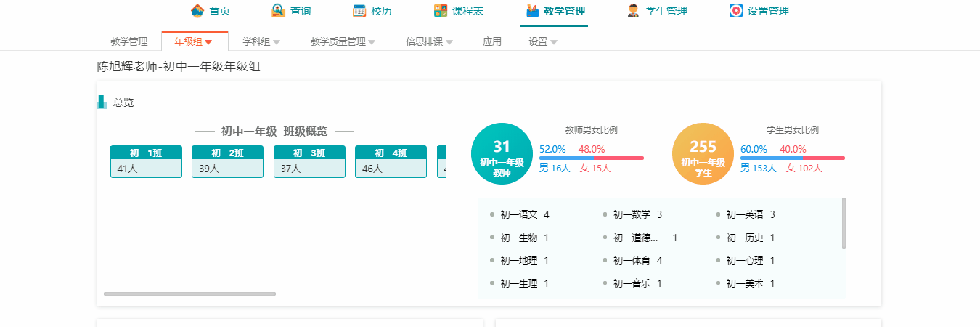Image resolution: width=980 pixels, height=327 pixels.
Task: Select 初一历史 1 subject entry
Action: click(746, 238)
